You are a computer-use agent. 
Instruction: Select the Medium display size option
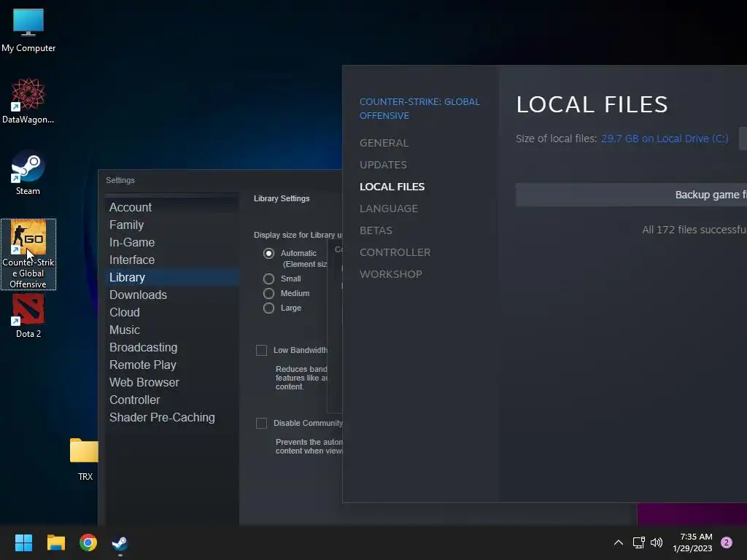268,293
